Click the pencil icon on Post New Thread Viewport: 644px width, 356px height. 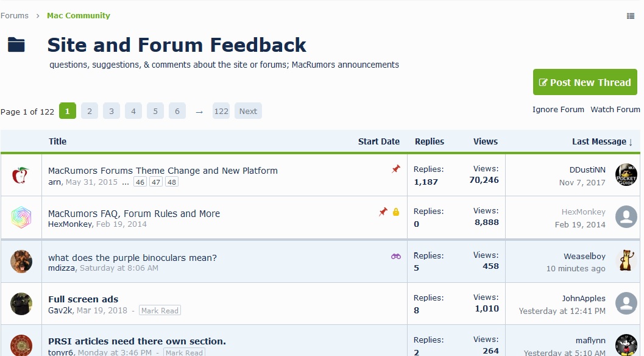[543, 82]
